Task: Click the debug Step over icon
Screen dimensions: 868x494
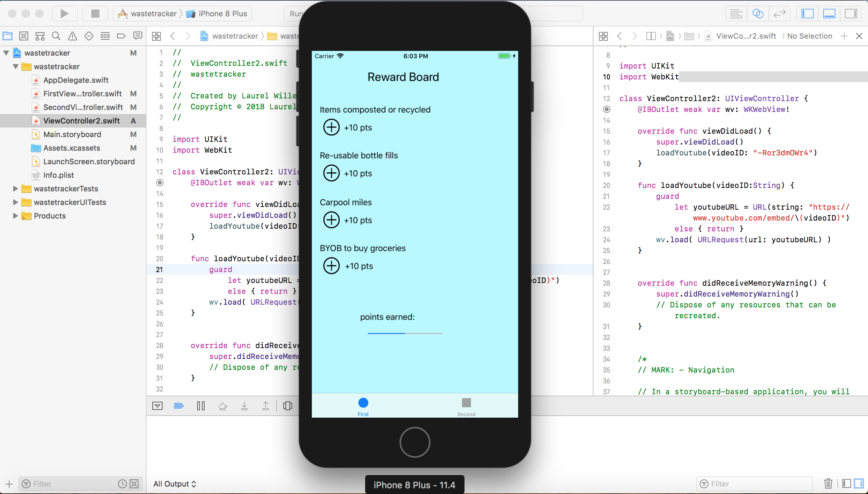Action: [x=223, y=406]
